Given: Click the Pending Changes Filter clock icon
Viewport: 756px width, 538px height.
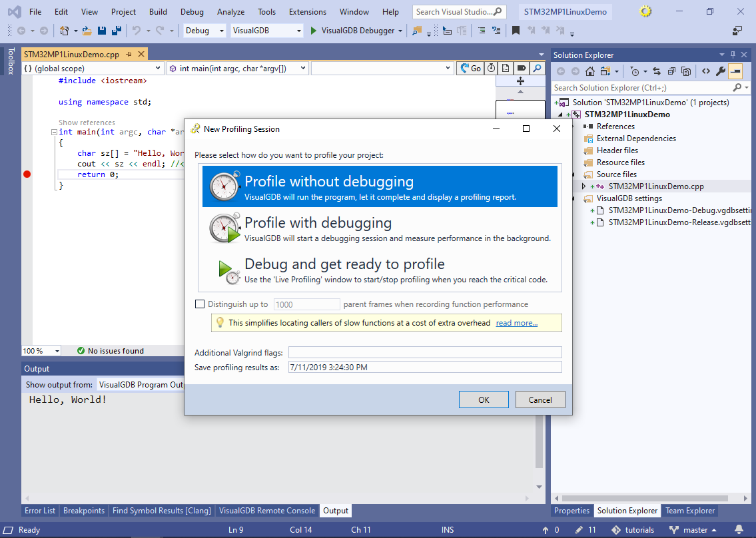Looking at the screenshot, I should click(x=635, y=71).
